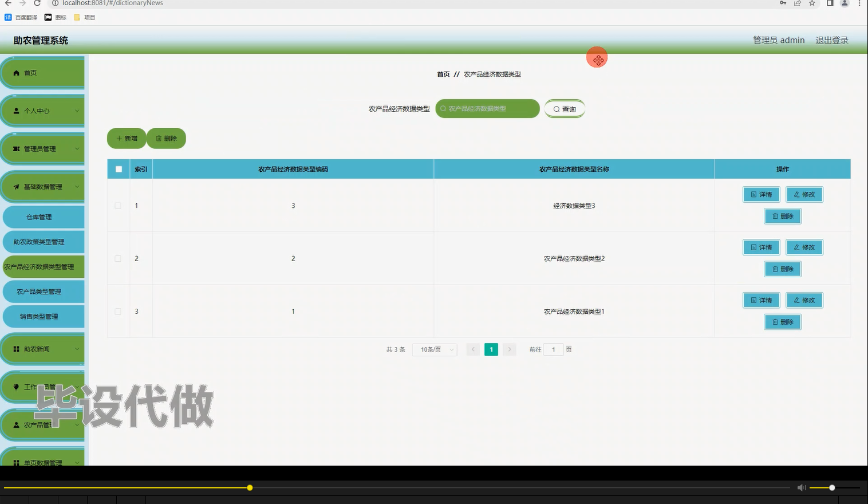
Task: Click 退出登录 to log out
Action: (x=832, y=40)
